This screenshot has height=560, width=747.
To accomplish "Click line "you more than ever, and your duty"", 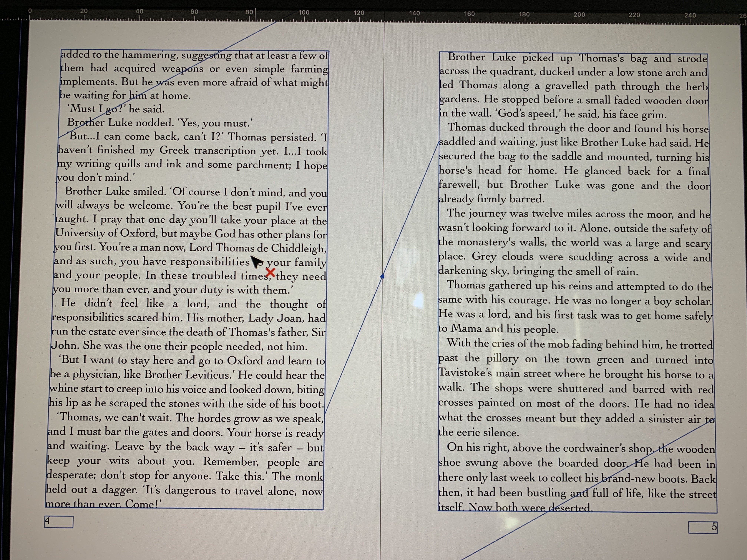I will (173, 290).
